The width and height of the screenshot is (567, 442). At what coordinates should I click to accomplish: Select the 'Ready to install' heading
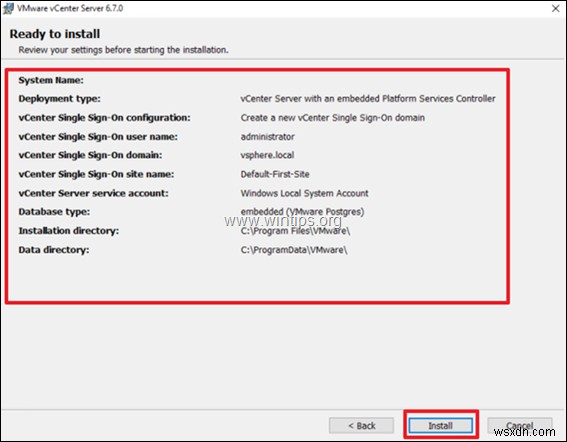pos(55,34)
